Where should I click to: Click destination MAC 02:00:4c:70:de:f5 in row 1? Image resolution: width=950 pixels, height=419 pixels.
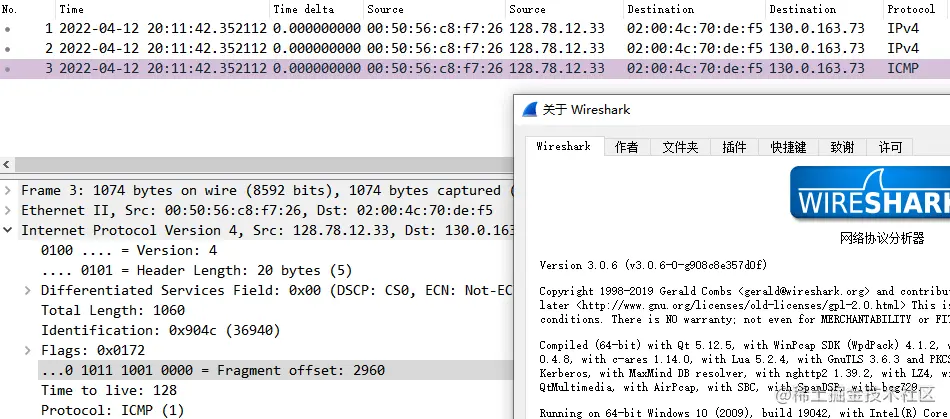pos(694,28)
